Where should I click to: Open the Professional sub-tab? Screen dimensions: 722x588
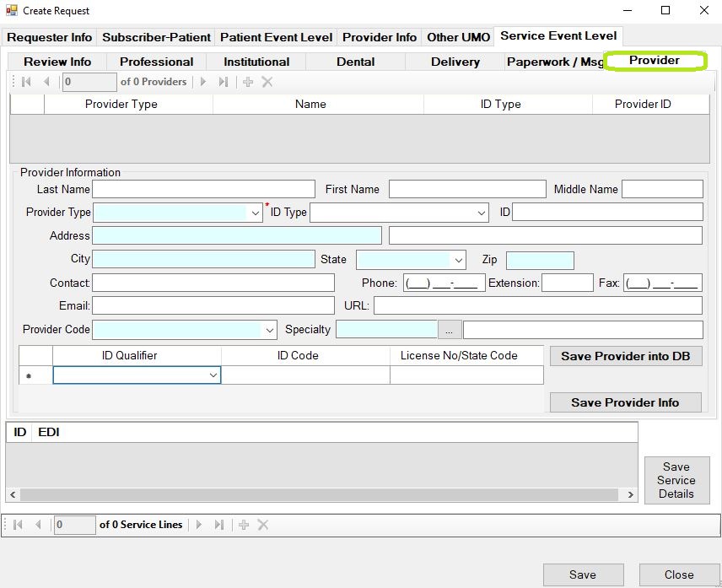pyautogui.click(x=157, y=62)
